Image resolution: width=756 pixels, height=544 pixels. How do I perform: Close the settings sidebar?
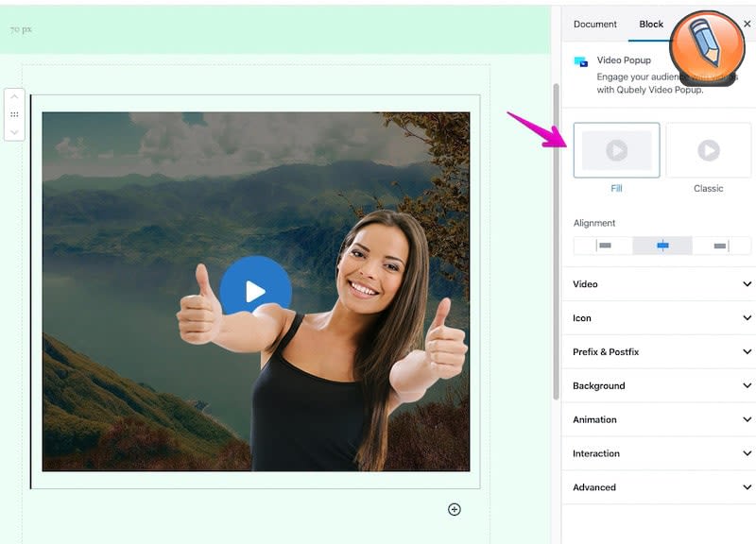(x=747, y=24)
